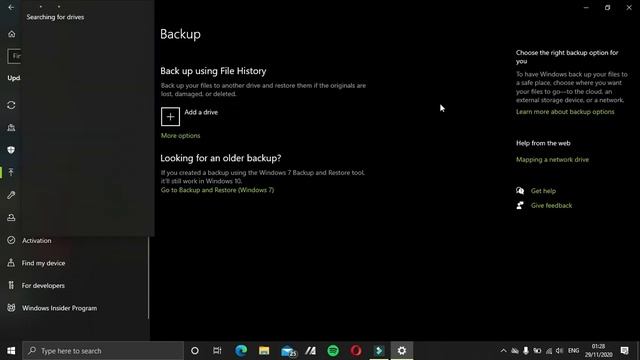640x360 pixels.
Task: Click the Looking for an older backup heading
Action: tap(220, 158)
